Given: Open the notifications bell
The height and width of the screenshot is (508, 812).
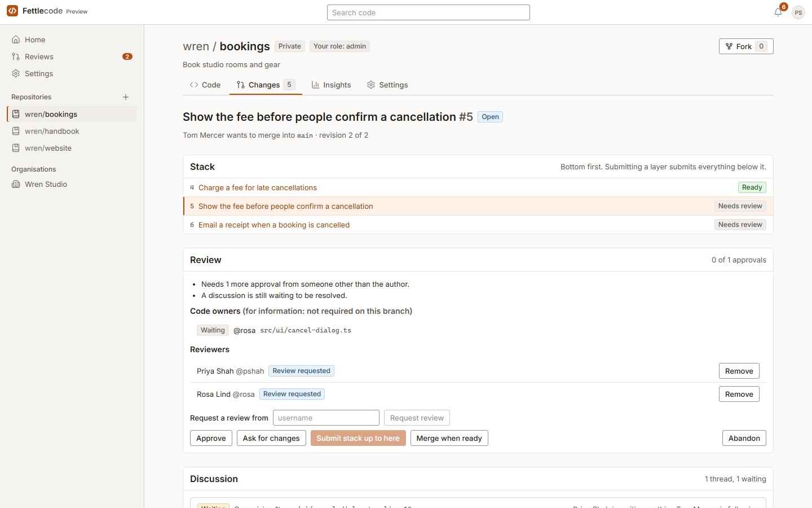Looking at the screenshot, I should coord(778,12).
